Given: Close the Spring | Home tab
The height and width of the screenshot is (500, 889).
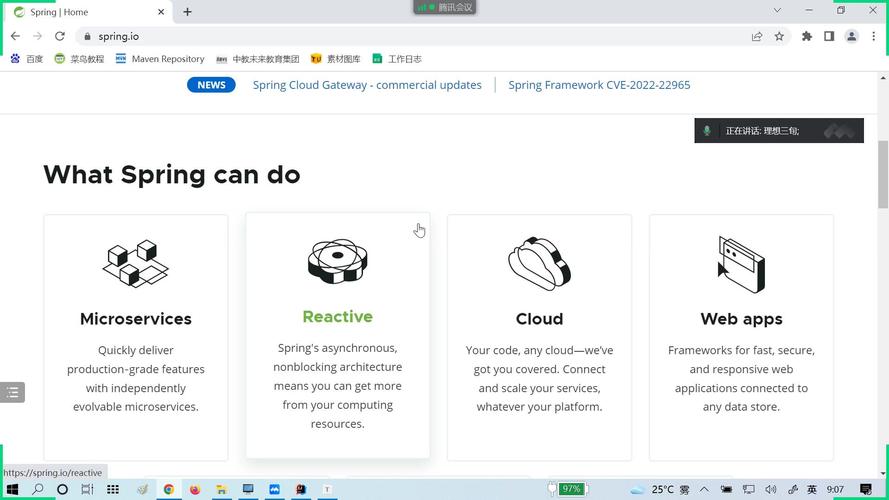Looking at the screenshot, I should tap(161, 12).
